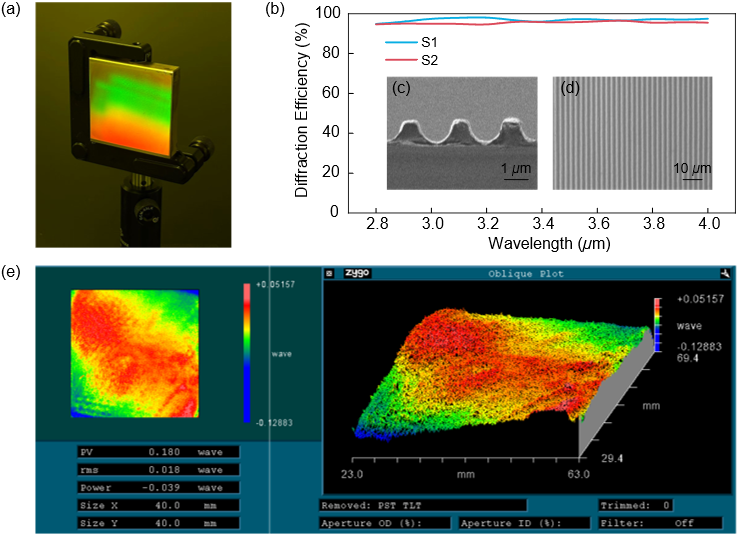Select the PV result field
The image size is (738, 534).
[158, 452]
